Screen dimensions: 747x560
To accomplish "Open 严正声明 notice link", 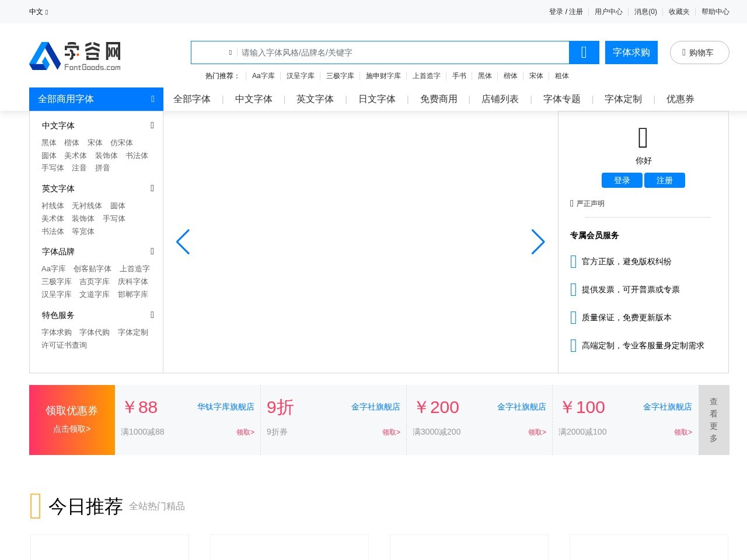I will (587, 204).
